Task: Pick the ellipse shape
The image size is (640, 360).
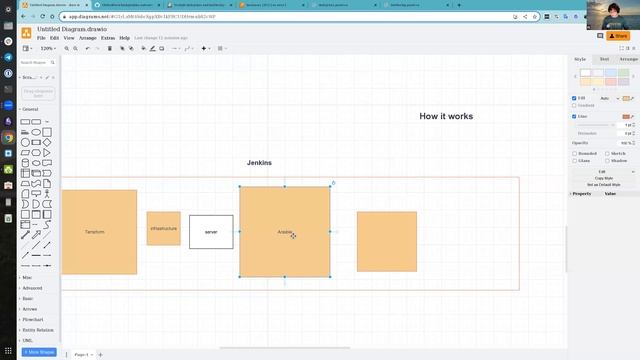Action: [x=36, y=132]
